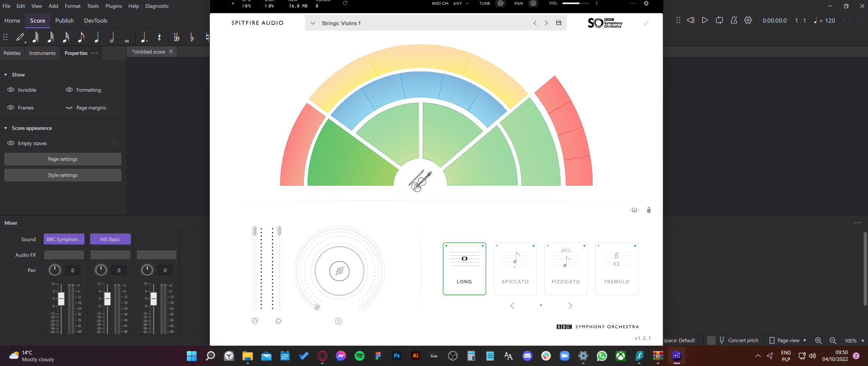Toggle the metronome click

click(x=734, y=20)
